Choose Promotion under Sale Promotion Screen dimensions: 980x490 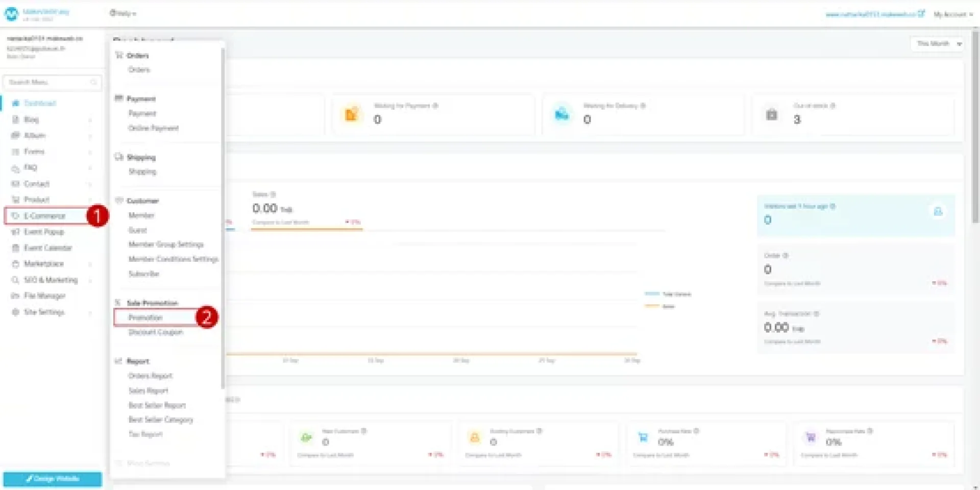pyautogui.click(x=145, y=317)
